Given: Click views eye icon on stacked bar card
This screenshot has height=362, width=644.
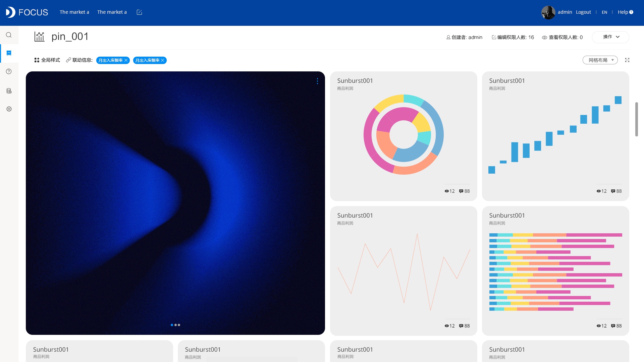Looking at the screenshot, I should coord(598,326).
